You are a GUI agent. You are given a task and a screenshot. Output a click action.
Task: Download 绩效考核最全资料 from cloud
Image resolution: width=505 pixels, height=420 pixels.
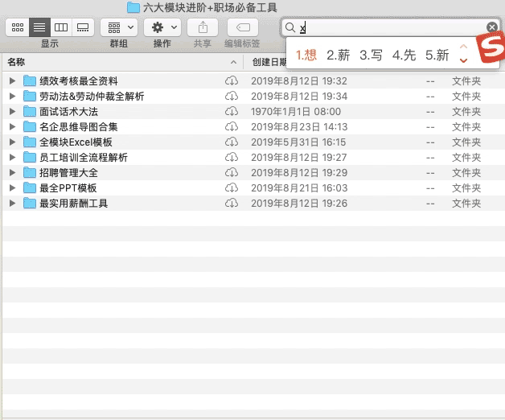pyautogui.click(x=232, y=81)
